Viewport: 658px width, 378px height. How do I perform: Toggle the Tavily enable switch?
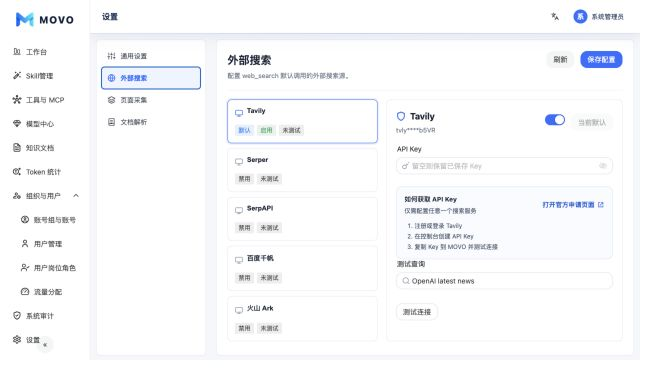[x=555, y=120]
